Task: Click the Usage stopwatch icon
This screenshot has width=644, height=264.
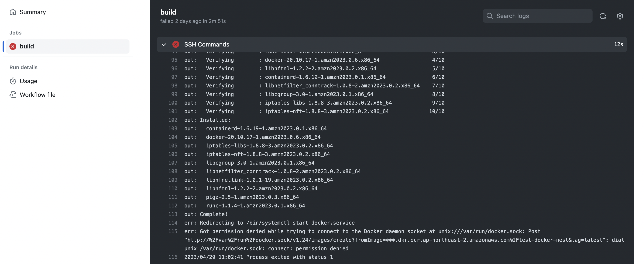Action: pos(13,81)
